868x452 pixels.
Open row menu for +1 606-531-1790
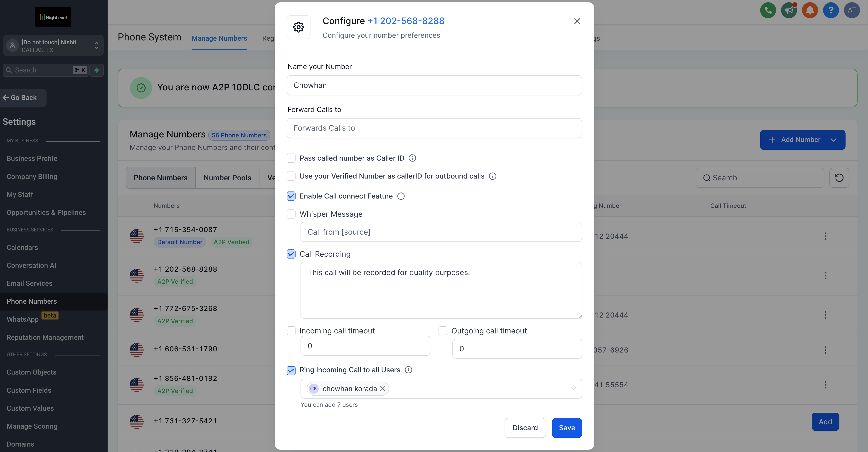(825, 350)
